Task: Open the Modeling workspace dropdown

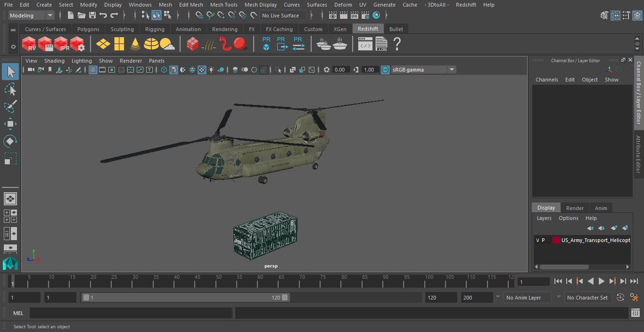Action: pyautogui.click(x=32, y=16)
